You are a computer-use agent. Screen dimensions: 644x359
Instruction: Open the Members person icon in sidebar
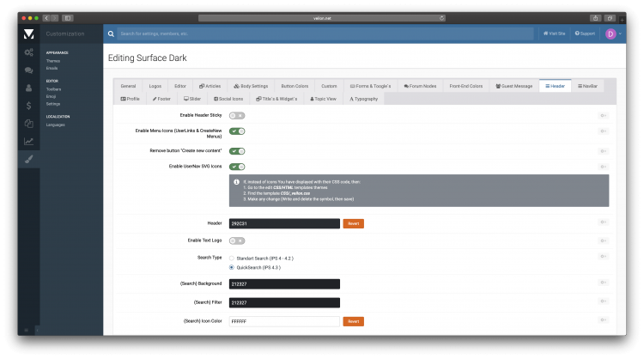pyautogui.click(x=28, y=88)
